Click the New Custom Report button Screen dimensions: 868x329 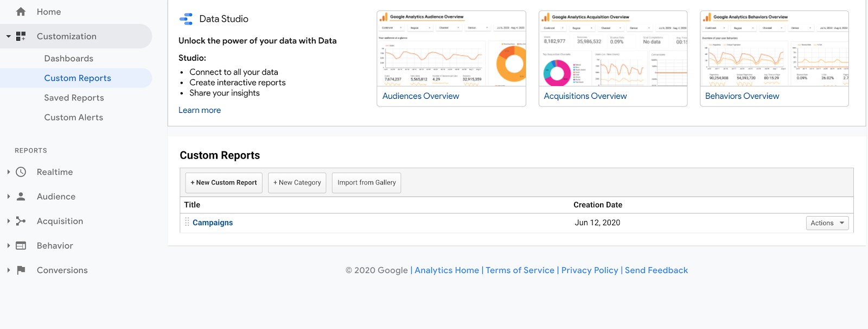[224, 183]
